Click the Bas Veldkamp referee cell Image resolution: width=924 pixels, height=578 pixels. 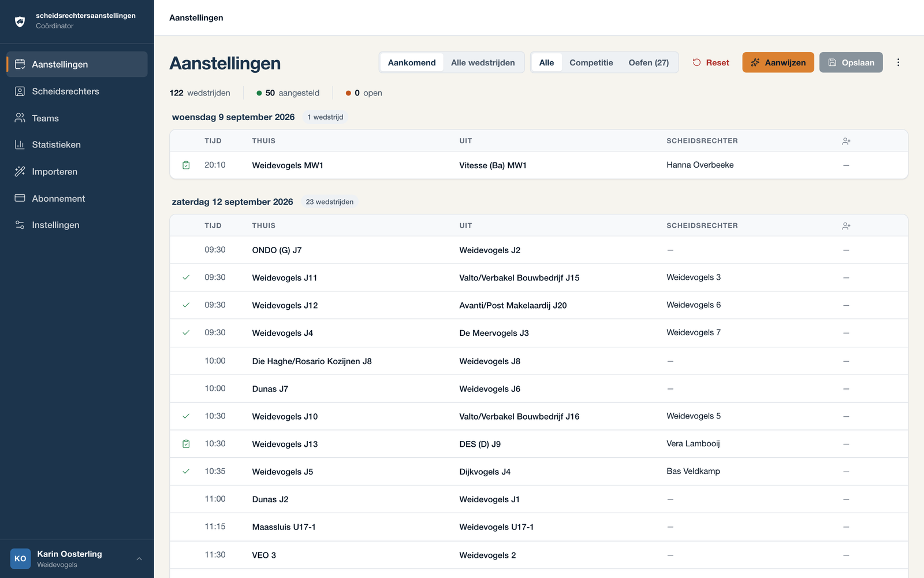pos(693,471)
